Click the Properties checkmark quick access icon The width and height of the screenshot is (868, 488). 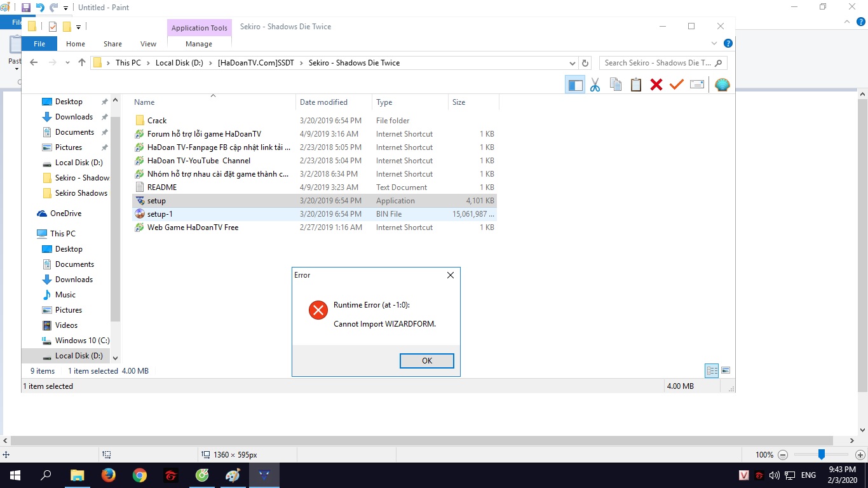53,27
